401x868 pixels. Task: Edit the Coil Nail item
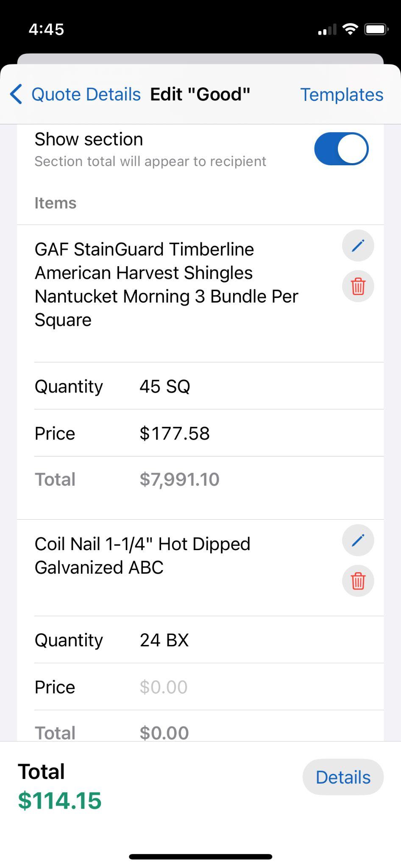(x=358, y=540)
